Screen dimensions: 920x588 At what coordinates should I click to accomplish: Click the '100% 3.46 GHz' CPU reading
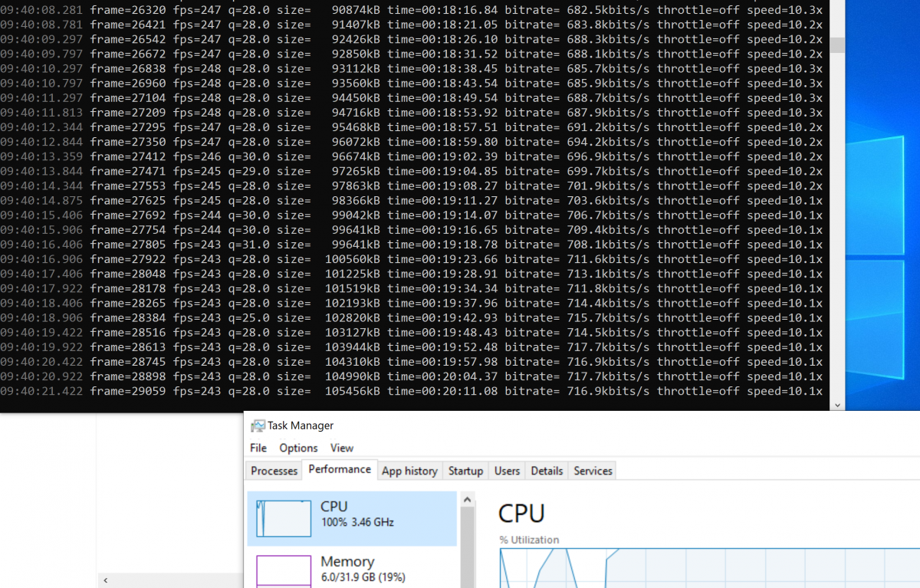click(357, 522)
